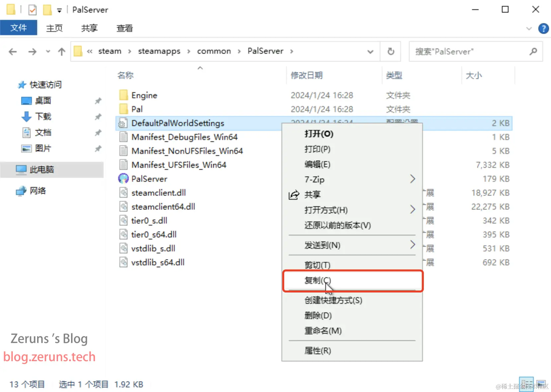Switch to the 主页 tab

(x=54, y=28)
